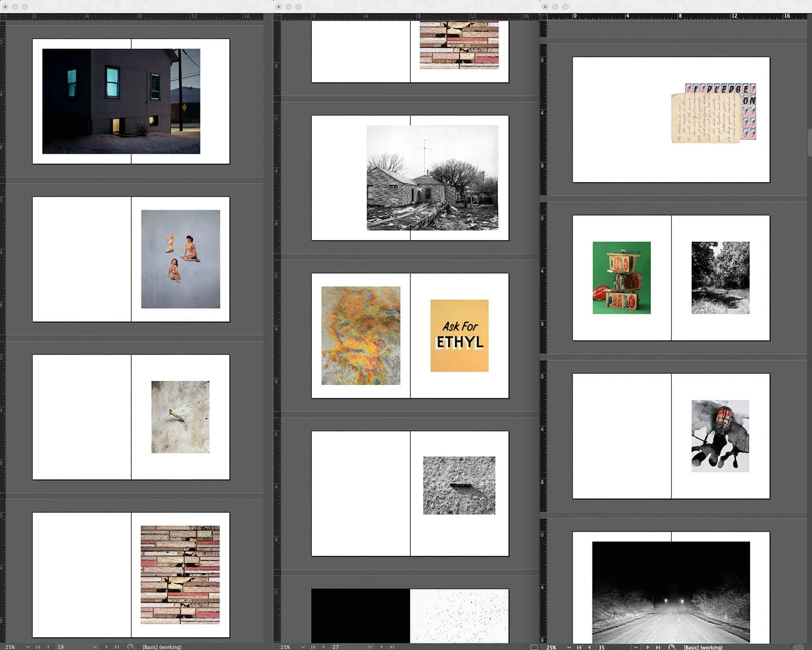Click previous page arrow beside page 35
Image resolution: width=812 pixels, height=650 pixels.
[x=590, y=647]
